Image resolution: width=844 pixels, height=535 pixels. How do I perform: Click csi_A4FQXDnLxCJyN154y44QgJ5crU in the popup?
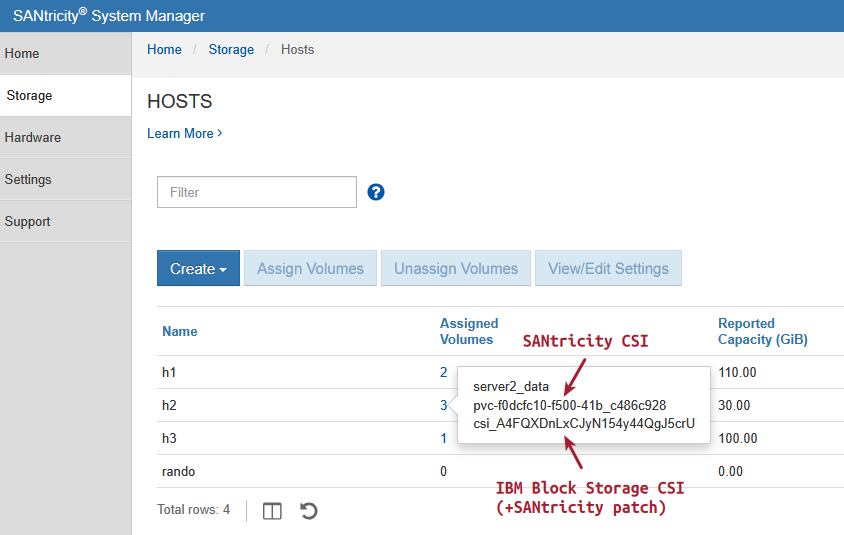584,424
